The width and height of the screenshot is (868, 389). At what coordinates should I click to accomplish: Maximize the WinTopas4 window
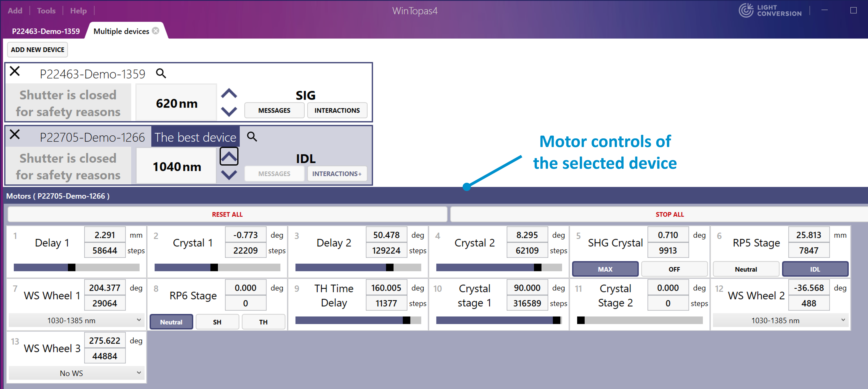coord(854,10)
